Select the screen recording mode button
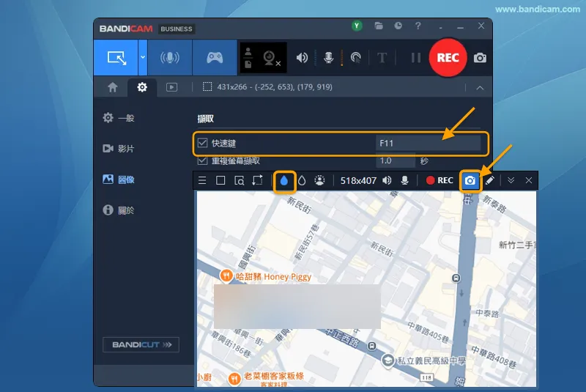Screen dimensions: 586x392 (x=116, y=58)
